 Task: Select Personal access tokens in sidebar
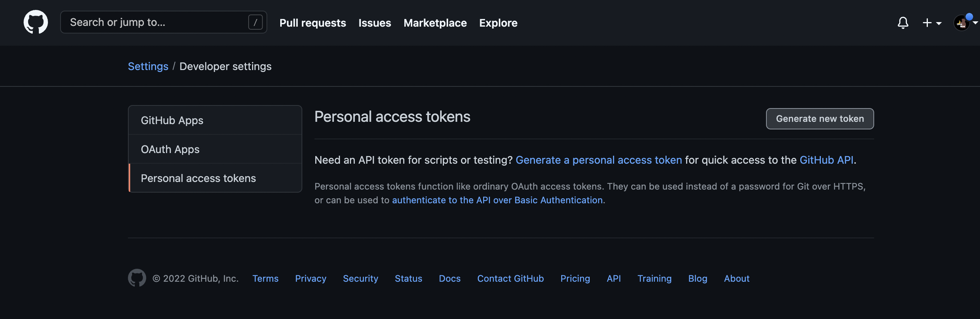215,178
